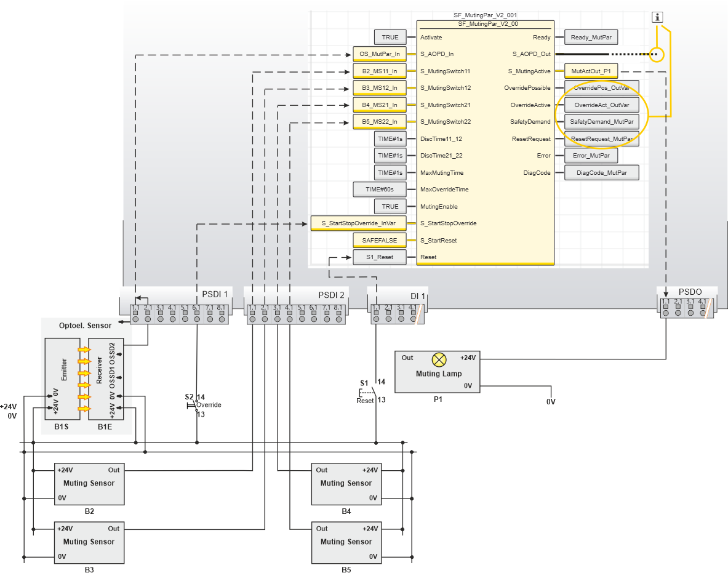Click the SAFEFALSE constant box
Viewport: 728px width, 573px height.
click(379, 240)
